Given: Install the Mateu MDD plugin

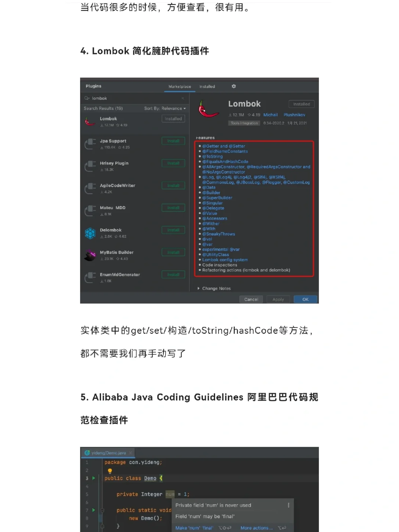Looking at the screenshot, I should click(173, 208).
